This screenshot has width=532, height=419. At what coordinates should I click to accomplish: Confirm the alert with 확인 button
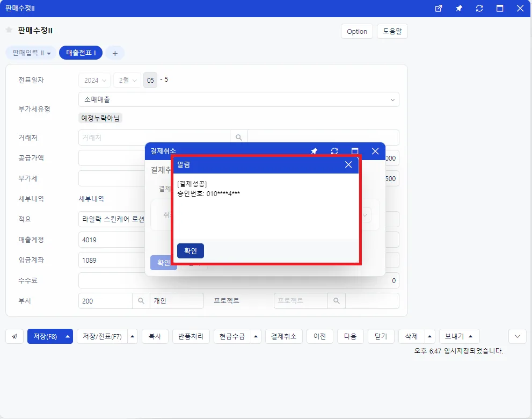191,251
